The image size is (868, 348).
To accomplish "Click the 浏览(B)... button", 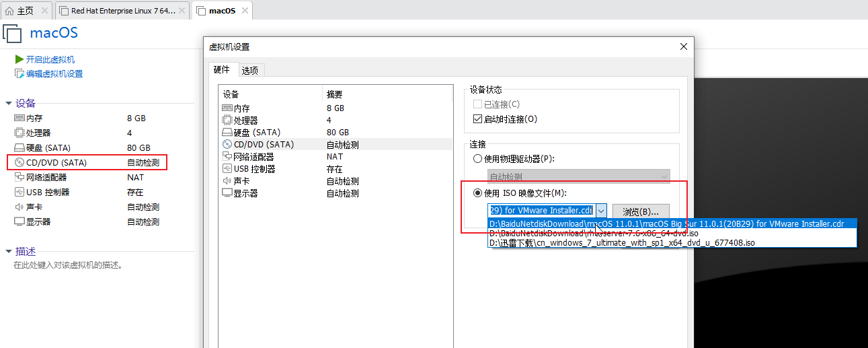I will [x=641, y=211].
